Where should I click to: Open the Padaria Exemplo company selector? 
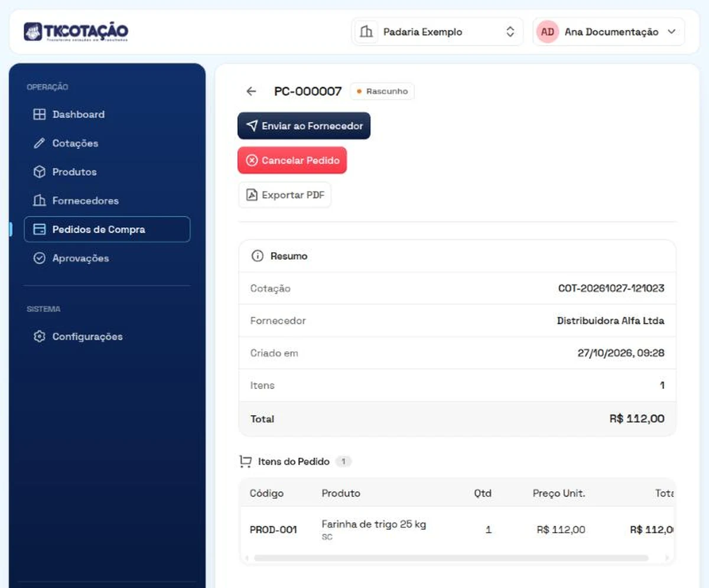pyautogui.click(x=437, y=32)
